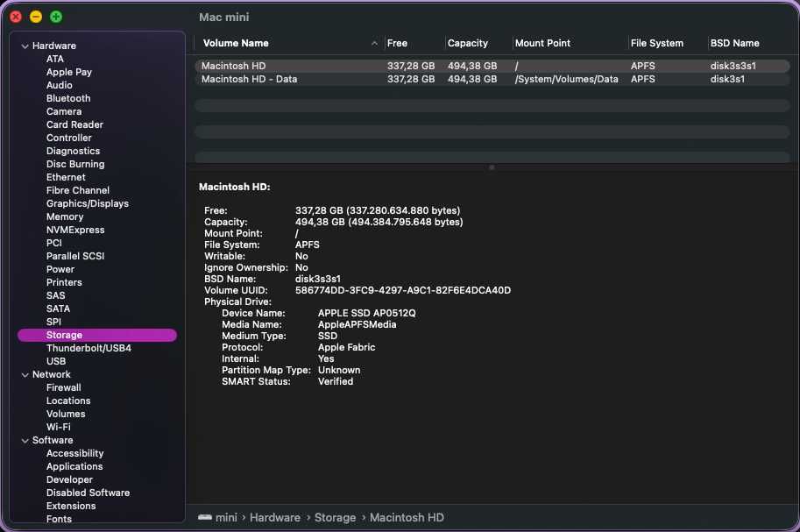Image resolution: width=800 pixels, height=532 pixels.
Task: Select the Macintosh HD volume row
Action: pos(492,66)
